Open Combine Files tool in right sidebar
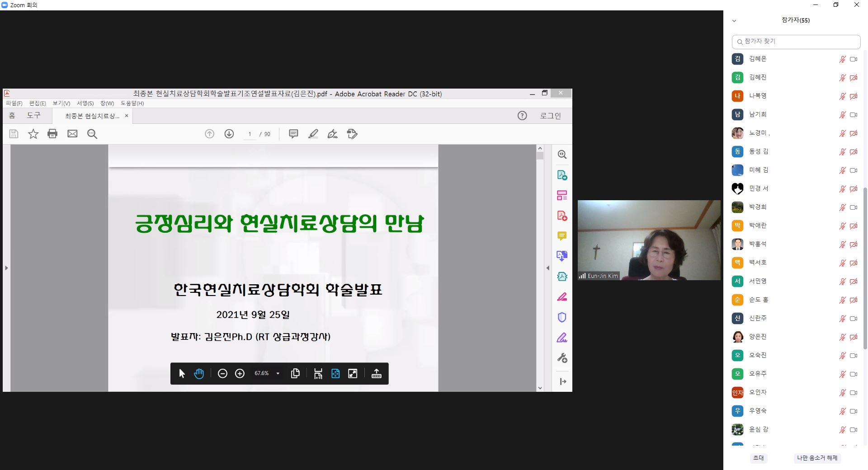 [562, 256]
